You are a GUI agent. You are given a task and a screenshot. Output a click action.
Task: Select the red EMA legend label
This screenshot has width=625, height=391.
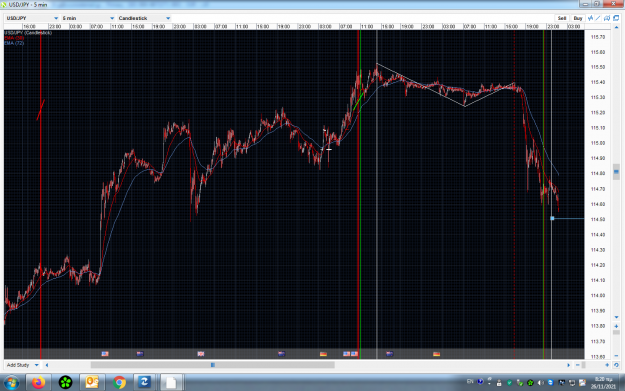pos(14,38)
